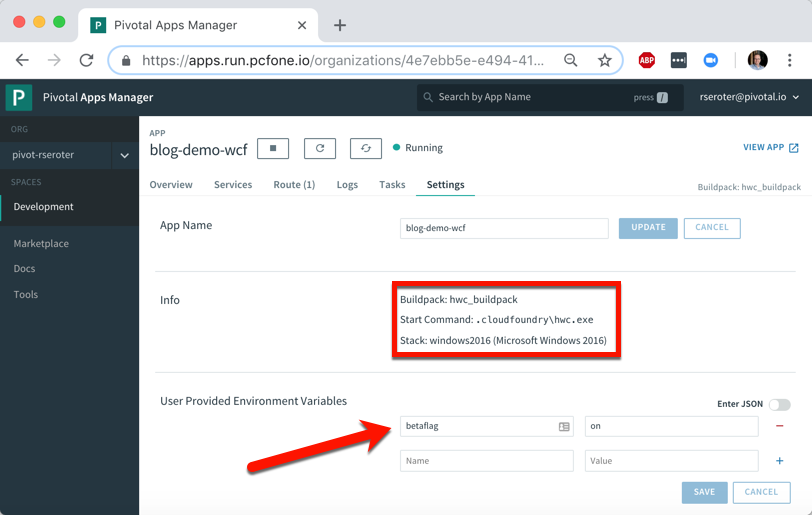
Task: Toggle the Enter JSON switch
Action: click(x=779, y=404)
